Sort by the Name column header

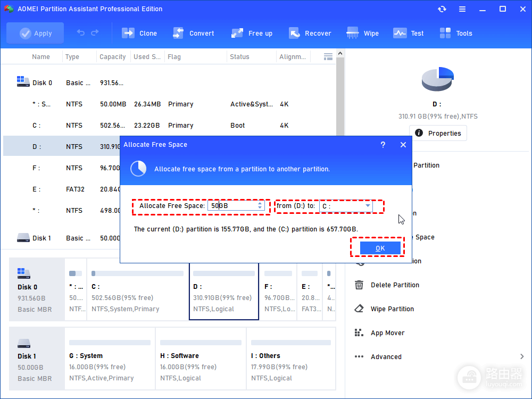tap(41, 57)
